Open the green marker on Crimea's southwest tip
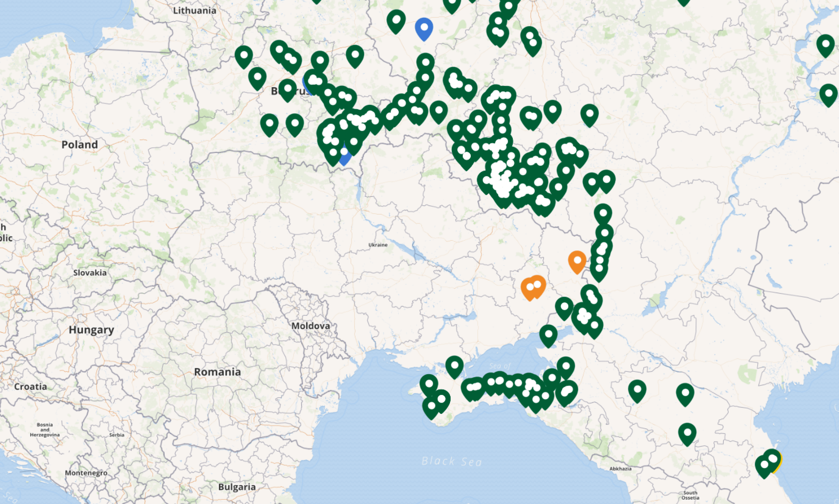Image resolution: width=839 pixels, height=504 pixels. (431, 408)
